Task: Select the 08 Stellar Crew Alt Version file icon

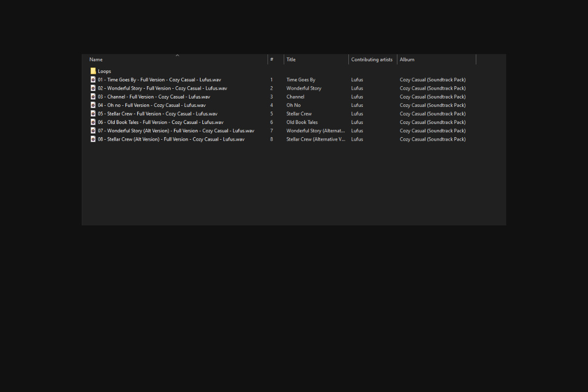Action: (93, 139)
